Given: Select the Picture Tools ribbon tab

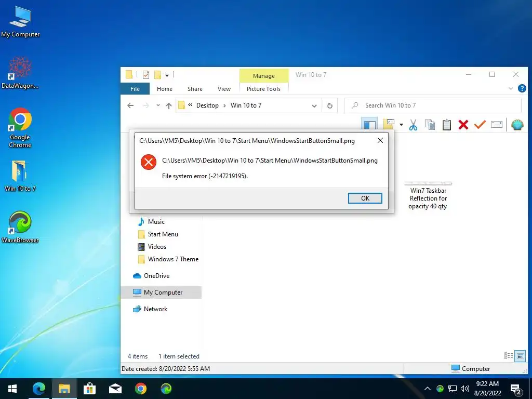Looking at the screenshot, I should click(x=263, y=89).
